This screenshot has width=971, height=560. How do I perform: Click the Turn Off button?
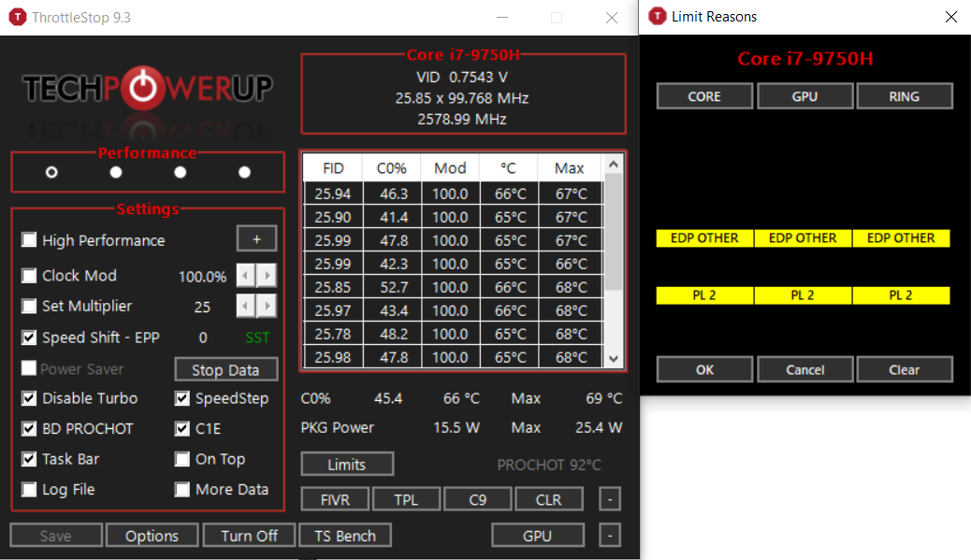pyautogui.click(x=249, y=536)
